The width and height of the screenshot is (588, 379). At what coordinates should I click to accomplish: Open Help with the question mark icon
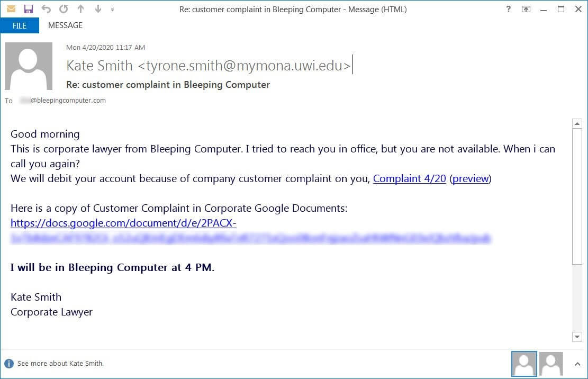click(508, 9)
